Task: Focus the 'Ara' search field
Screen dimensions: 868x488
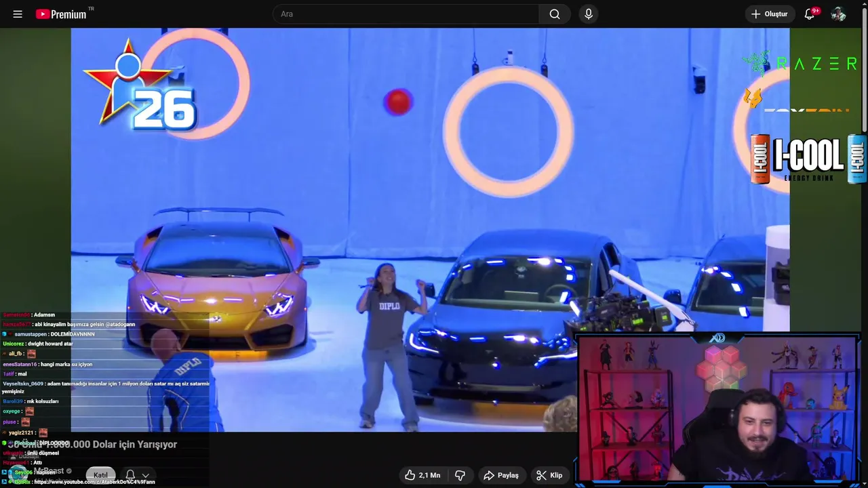Action: [x=406, y=14]
